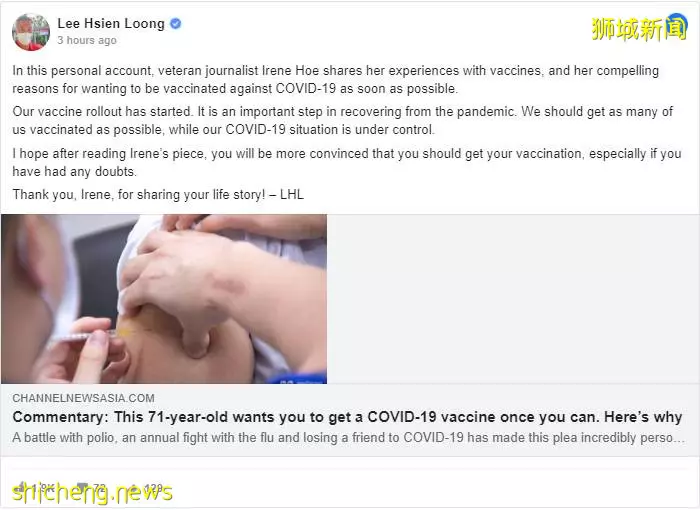Click the 'Thank you, Irene' closing line

pos(158,195)
